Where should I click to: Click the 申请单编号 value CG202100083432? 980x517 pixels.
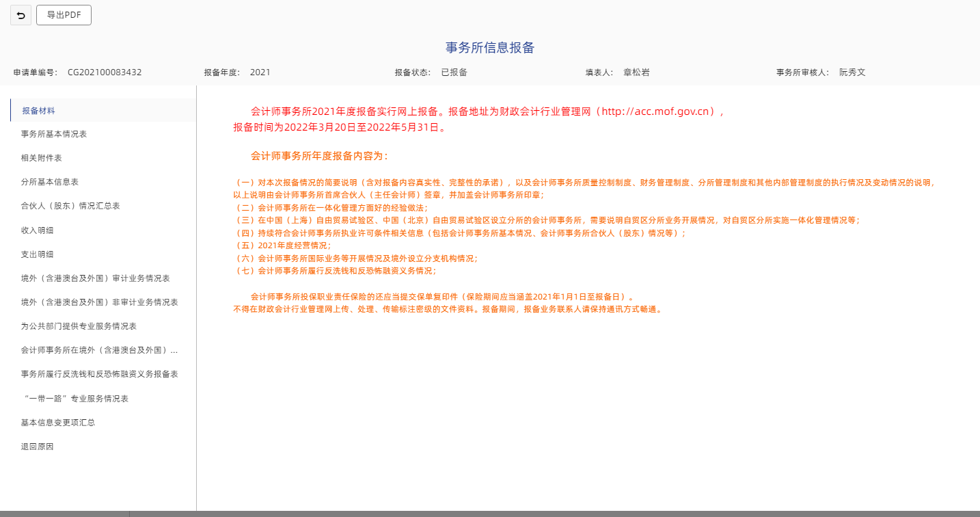(105, 72)
